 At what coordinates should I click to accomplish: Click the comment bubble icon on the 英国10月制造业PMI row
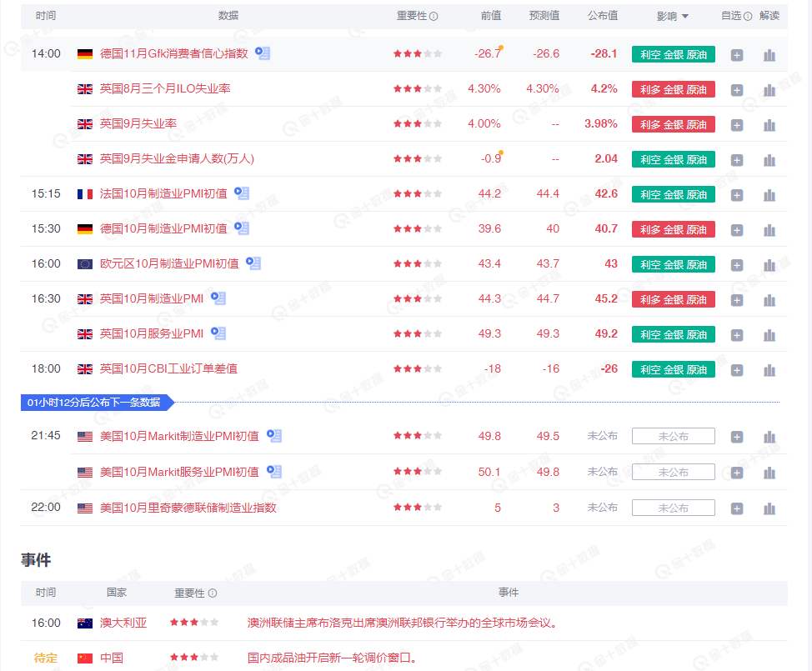pos(218,298)
